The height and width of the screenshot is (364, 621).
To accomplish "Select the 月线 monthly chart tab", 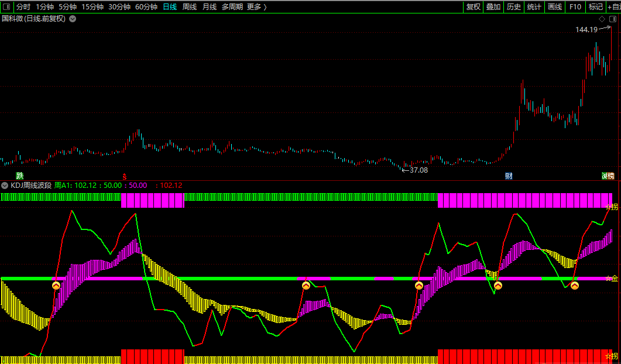I will (210, 7).
